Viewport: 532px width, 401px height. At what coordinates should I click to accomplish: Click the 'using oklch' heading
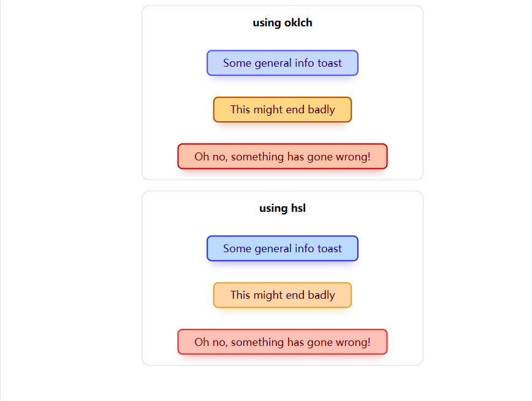[x=282, y=23]
